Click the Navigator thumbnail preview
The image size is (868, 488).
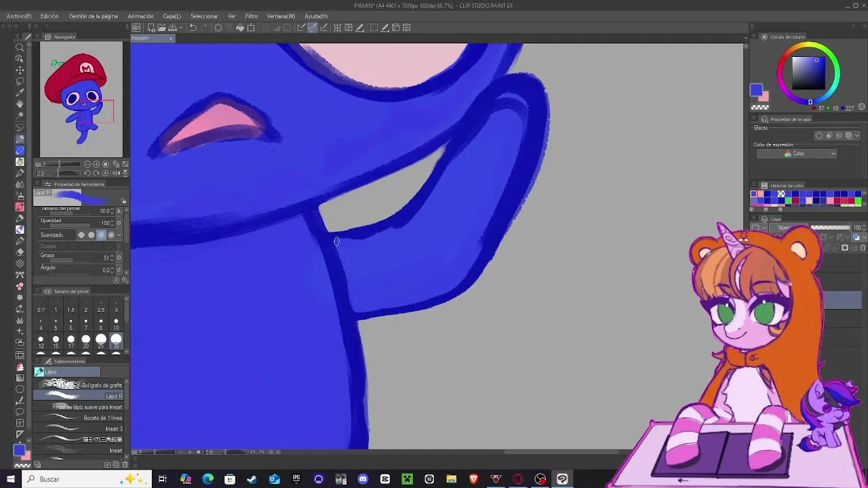coord(81,99)
